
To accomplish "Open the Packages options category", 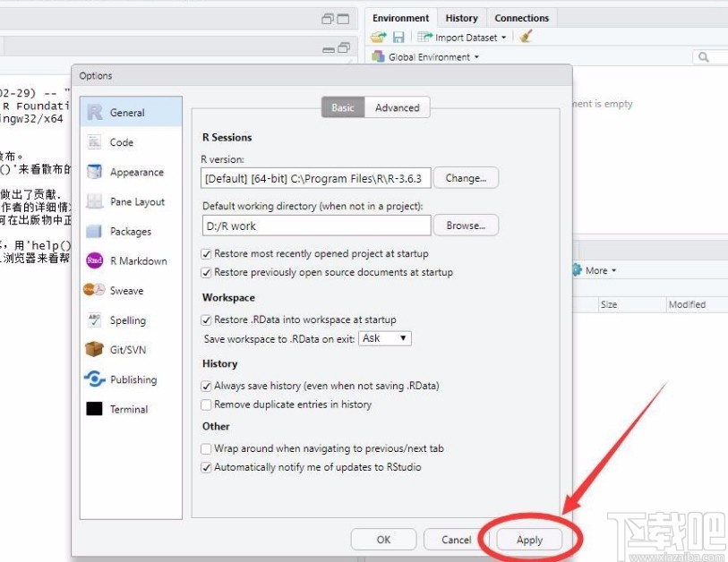I will tap(131, 231).
